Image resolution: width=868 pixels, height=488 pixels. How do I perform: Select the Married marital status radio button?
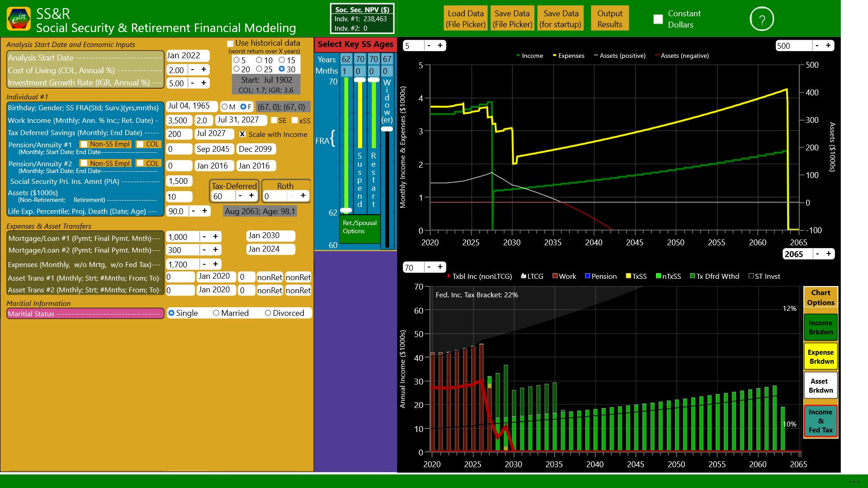216,313
